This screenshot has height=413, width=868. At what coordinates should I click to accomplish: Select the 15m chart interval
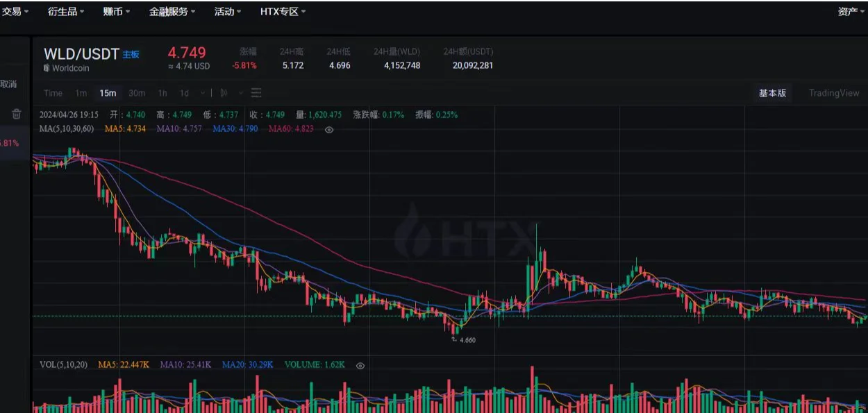pyautogui.click(x=108, y=93)
